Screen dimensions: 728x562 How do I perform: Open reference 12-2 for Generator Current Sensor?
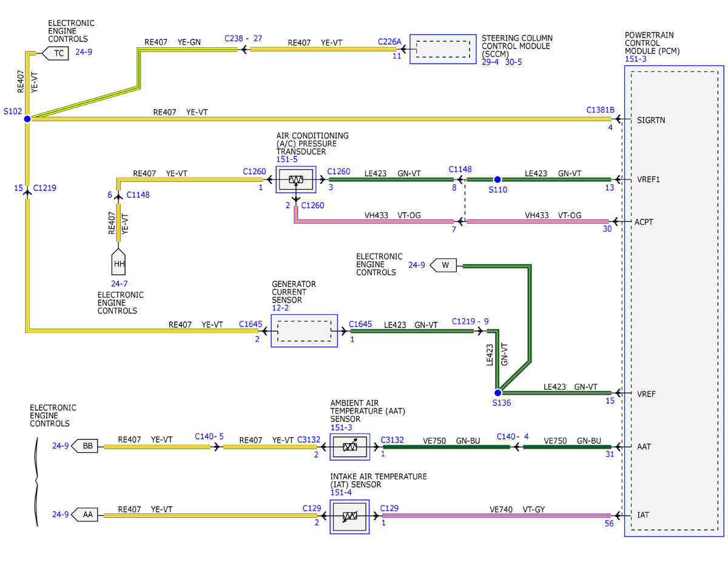280,309
